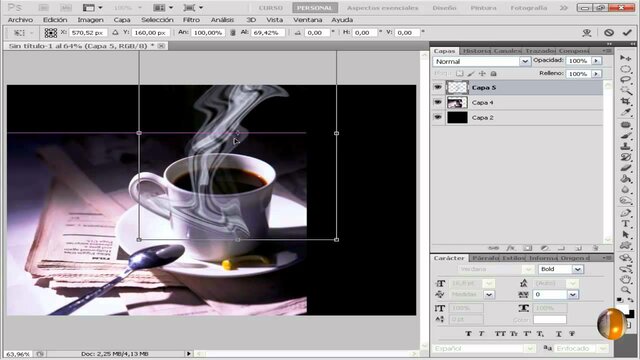Toggle lock transparent pixels
Screen dimensions: 640x360
[460, 73]
